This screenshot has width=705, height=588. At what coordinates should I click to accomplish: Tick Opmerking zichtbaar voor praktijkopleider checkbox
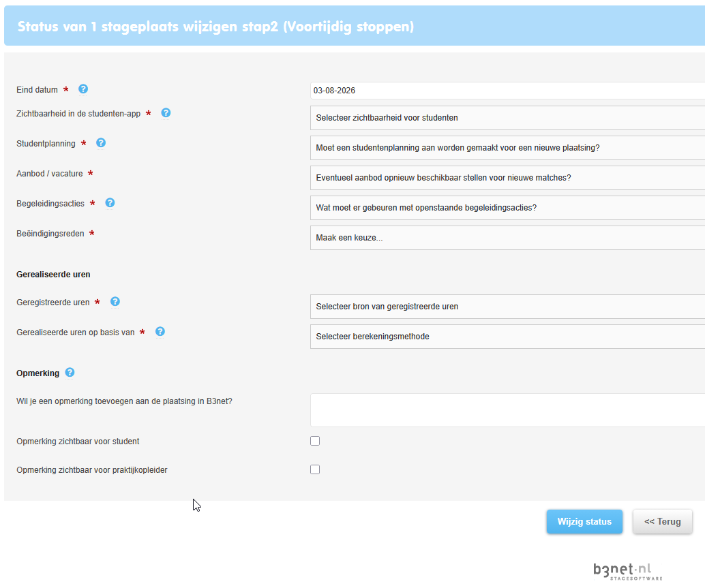click(x=315, y=469)
